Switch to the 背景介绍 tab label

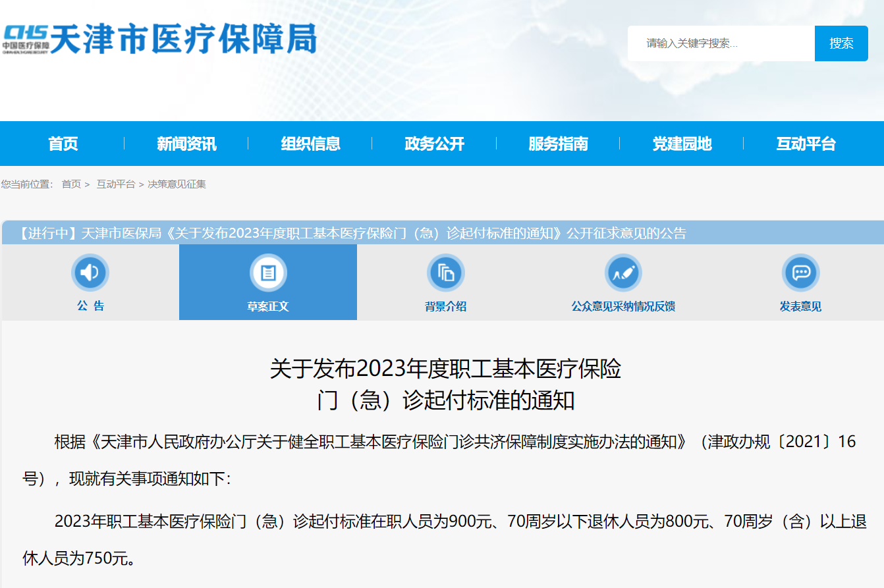pyautogui.click(x=446, y=307)
